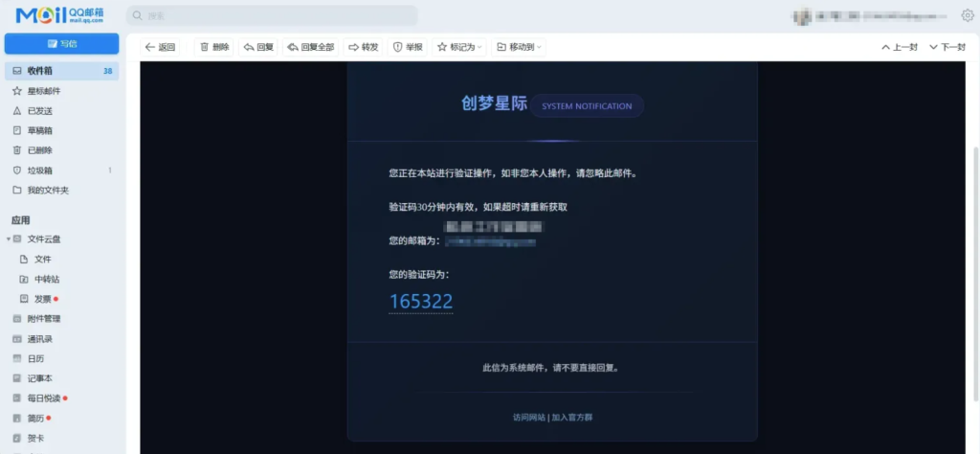
Task: Collapse the 文件云盘 tree arrow
Action: (x=8, y=238)
